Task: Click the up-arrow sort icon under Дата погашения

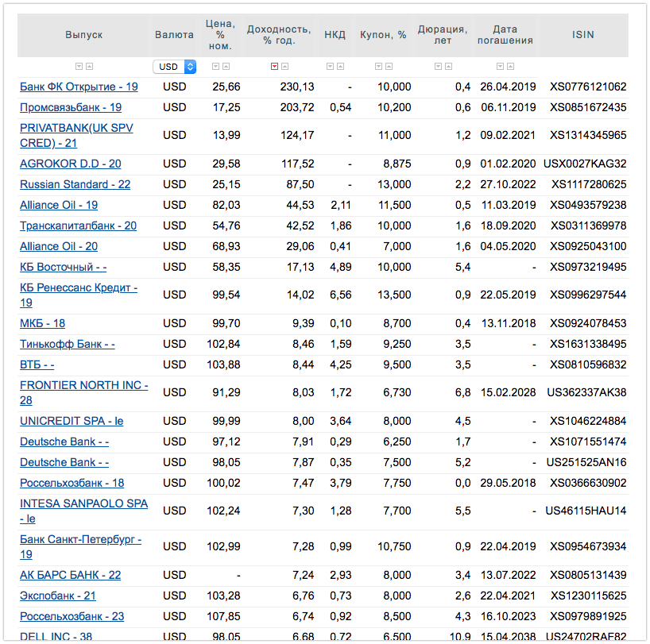Action: click(x=511, y=66)
